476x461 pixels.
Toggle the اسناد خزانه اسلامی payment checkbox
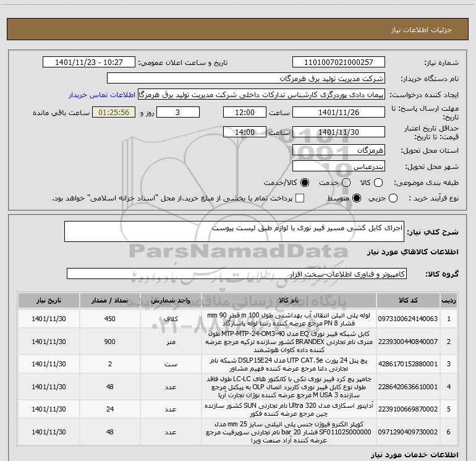[x=300, y=199]
